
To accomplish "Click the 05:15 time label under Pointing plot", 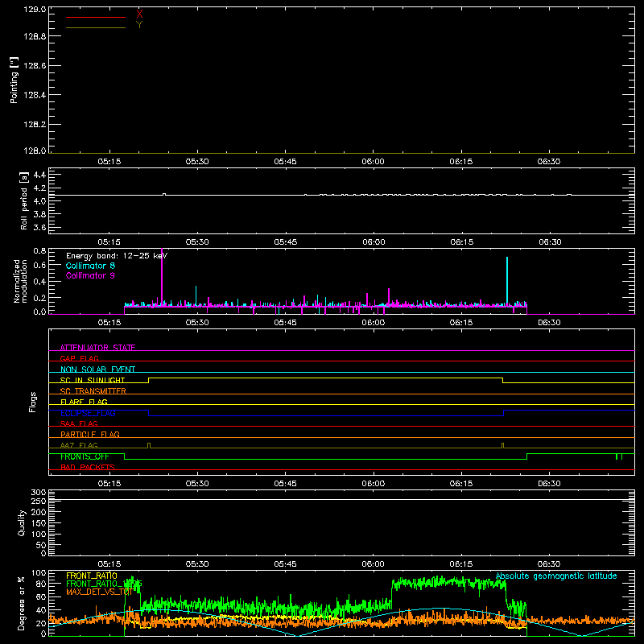I will coord(109,162).
